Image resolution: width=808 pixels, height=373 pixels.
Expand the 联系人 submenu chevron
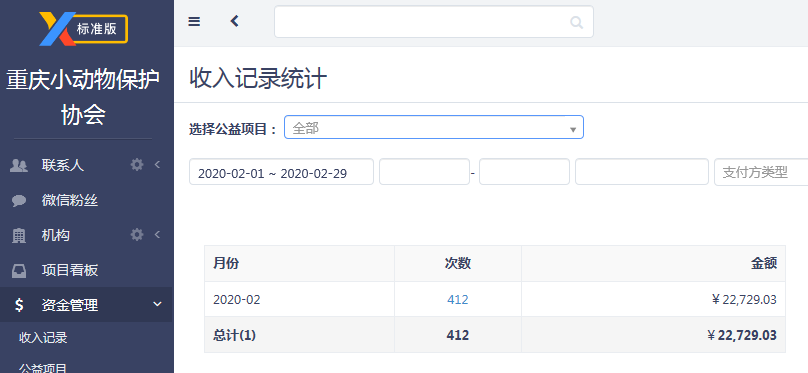(x=157, y=165)
